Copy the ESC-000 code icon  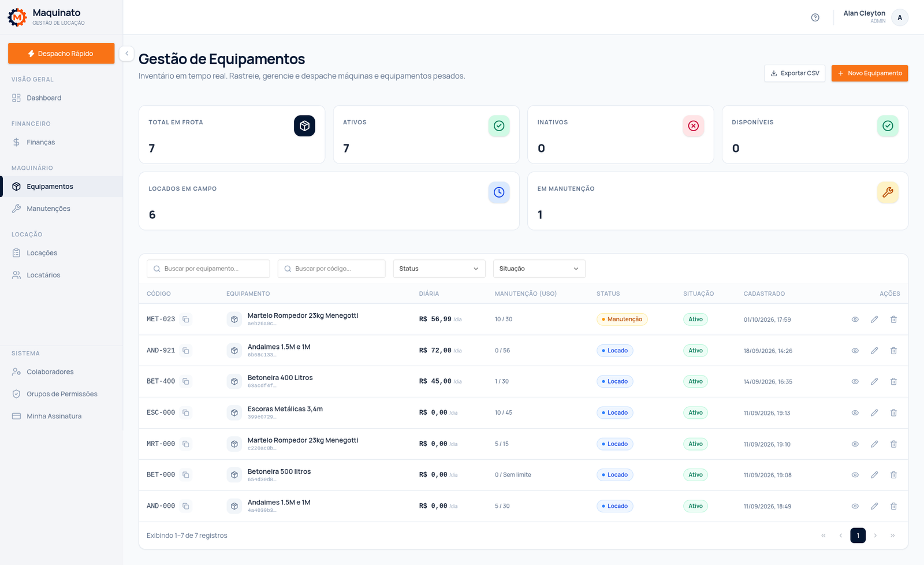(x=186, y=412)
